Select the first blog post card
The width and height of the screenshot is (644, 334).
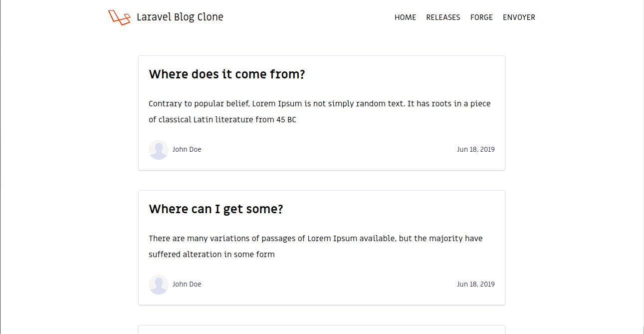click(x=322, y=113)
